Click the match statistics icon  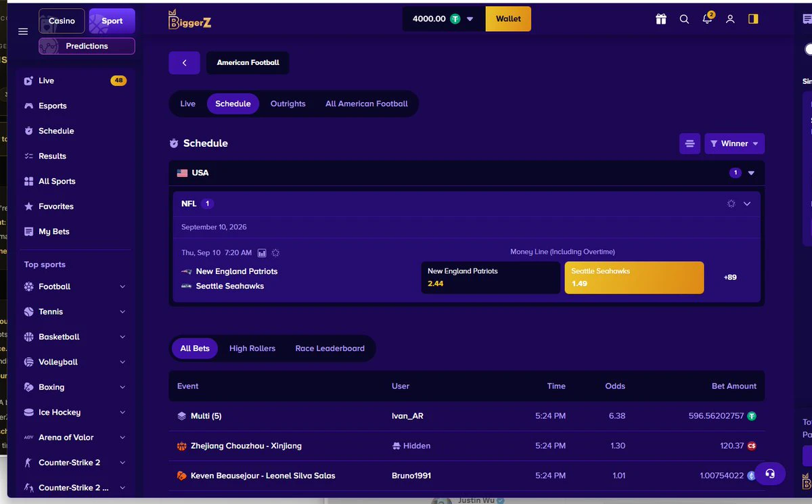[x=262, y=252]
